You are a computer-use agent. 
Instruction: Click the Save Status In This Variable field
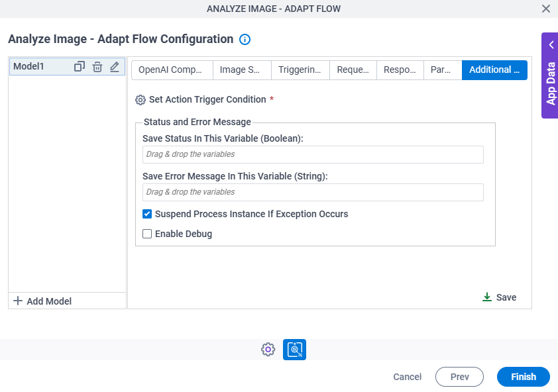313,154
